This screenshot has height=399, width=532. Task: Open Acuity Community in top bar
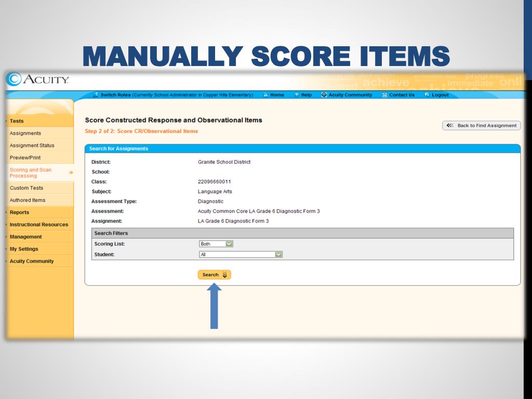click(x=350, y=95)
